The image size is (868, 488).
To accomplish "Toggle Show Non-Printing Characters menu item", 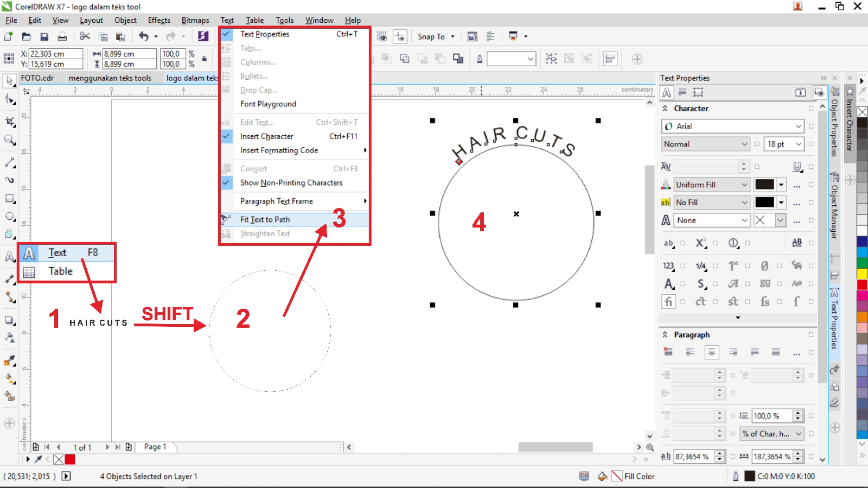I will [x=295, y=183].
